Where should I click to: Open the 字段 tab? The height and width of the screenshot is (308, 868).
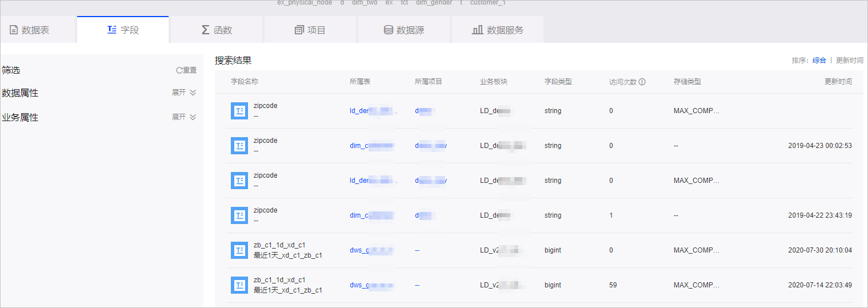pyautogui.click(x=123, y=30)
